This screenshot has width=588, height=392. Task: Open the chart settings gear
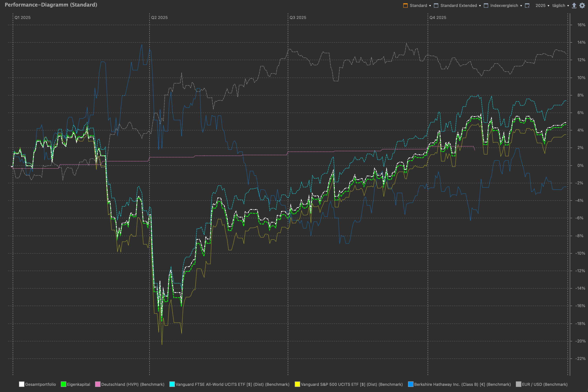tap(582, 5)
